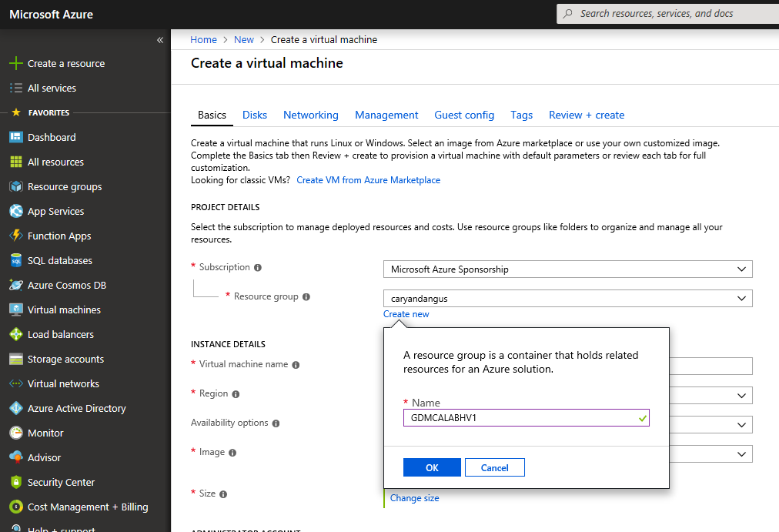The image size is (779, 532).
Task: Expand the Image dropdown arrow
Action: [x=741, y=454]
